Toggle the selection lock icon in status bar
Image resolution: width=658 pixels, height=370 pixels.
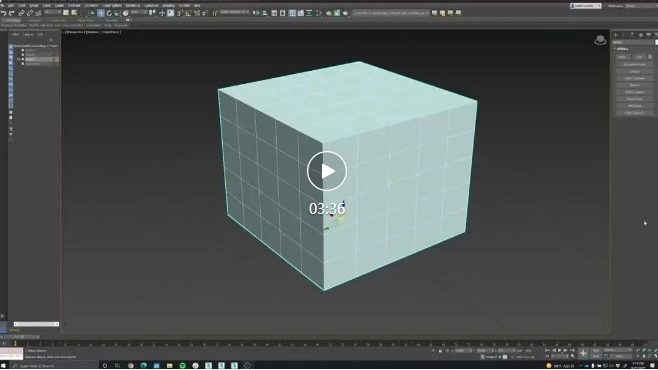(x=441, y=351)
